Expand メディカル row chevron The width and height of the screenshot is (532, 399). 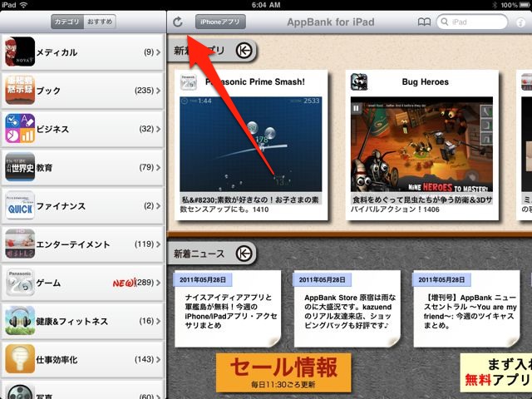click(159, 52)
